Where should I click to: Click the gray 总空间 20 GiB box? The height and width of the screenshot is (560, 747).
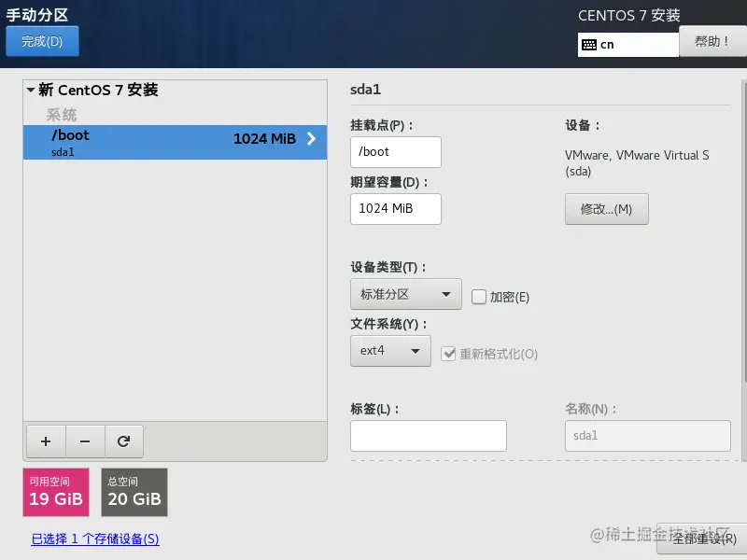(x=134, y=493)
